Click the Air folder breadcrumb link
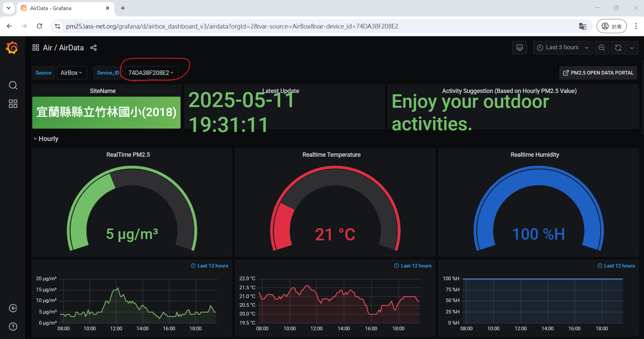Screen dimensions: 644x339 tap(47, 48)
